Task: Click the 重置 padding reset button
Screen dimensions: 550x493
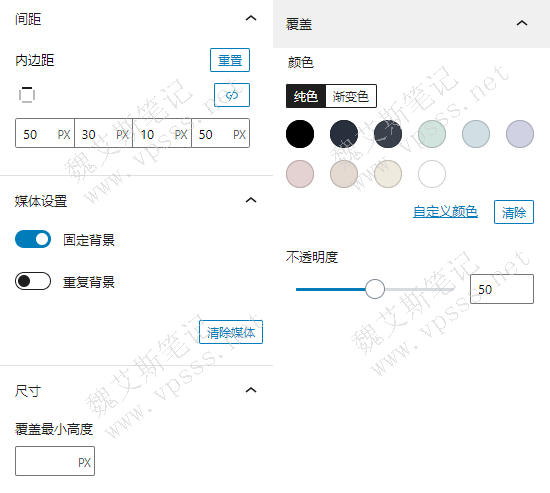Action: 230,60
